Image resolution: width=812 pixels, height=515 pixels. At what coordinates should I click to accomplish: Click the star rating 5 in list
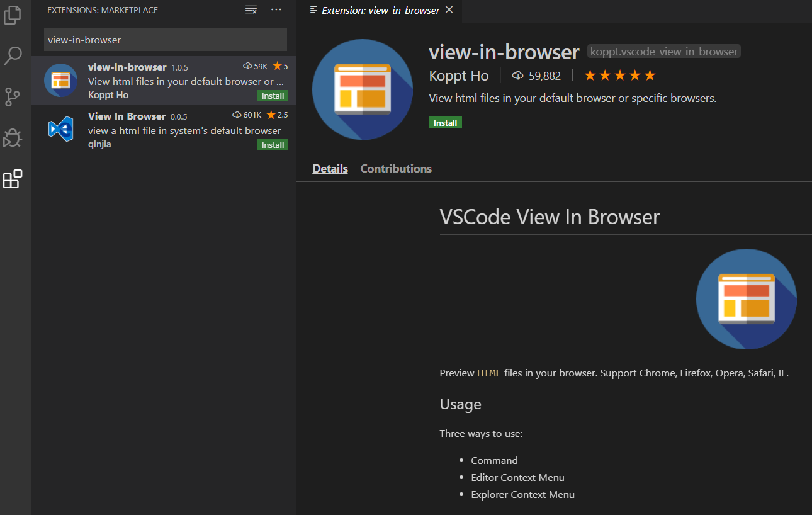280,66
